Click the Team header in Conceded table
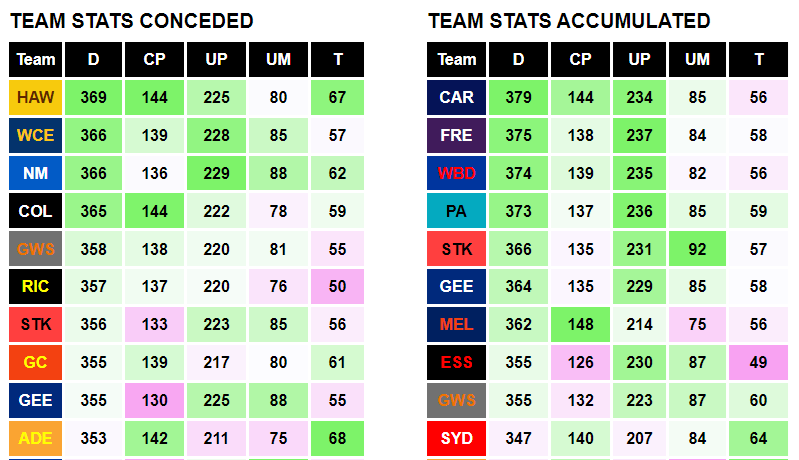The height and width of the screenshot is (460, 799). pyautogui.click(x=35, y=60)
